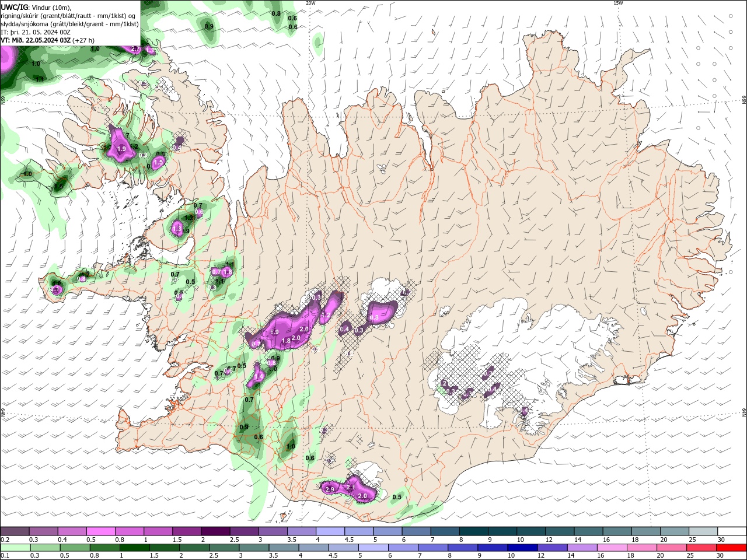Click the 'UWC/IG: Vindur (10m),' title line
This screenshot has height=560, width=747.
37,7
